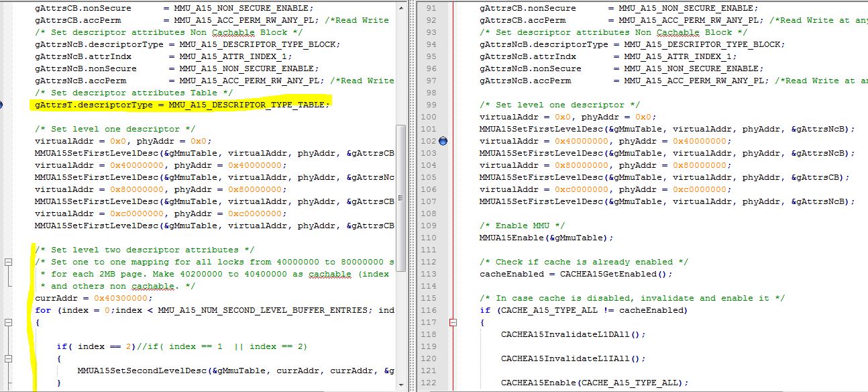
Task: Select line number 99 in right pane
Action: coord(431,105)
